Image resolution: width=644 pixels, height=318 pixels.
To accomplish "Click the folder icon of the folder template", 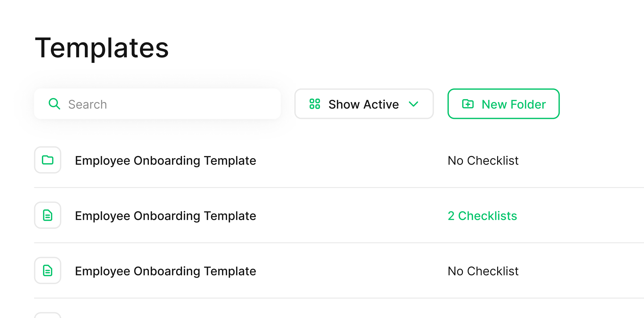I will click(x=48, y=160).
